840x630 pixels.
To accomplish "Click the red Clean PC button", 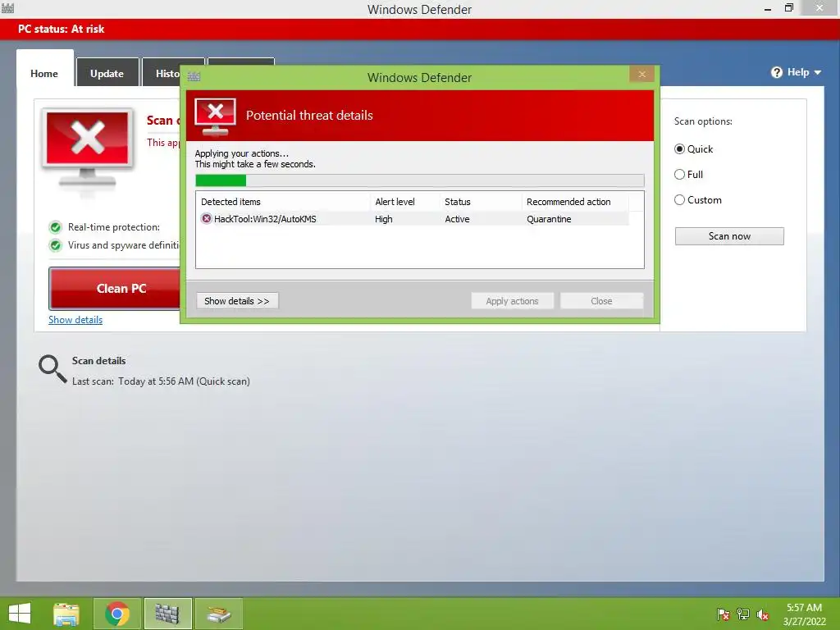I will tap(115, 288).
